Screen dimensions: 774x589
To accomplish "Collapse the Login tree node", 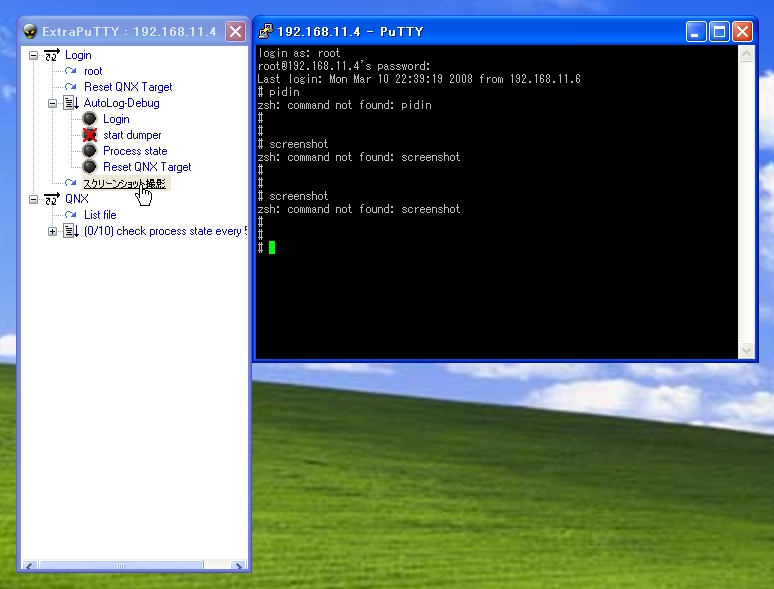I will click(x=33, y=55).
